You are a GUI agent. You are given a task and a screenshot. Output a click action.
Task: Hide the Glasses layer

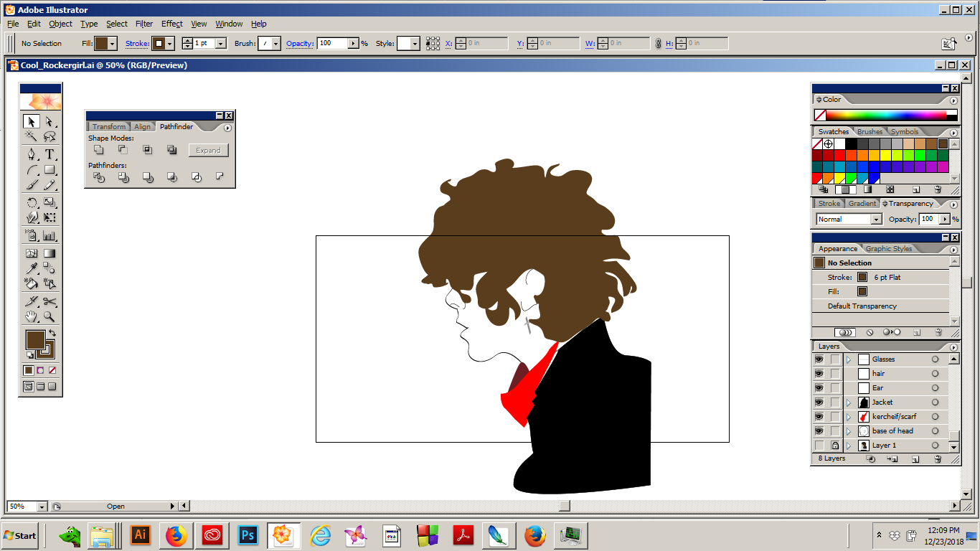click(819, 359)
